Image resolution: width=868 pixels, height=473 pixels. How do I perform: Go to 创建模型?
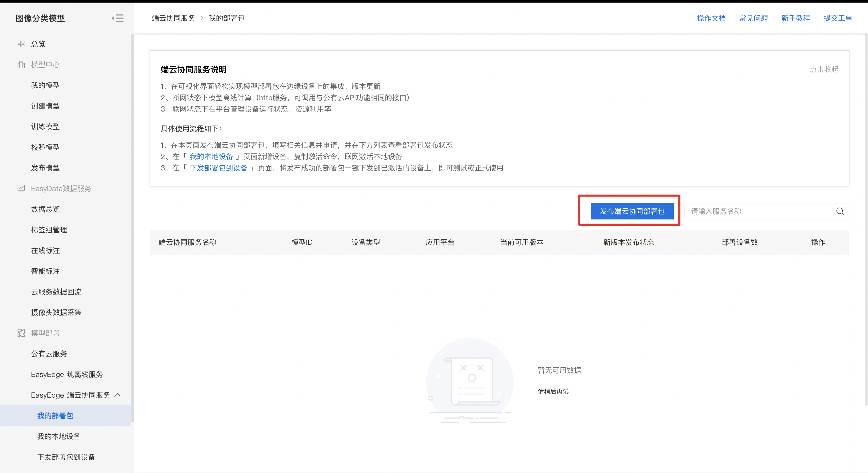point(45,106)
